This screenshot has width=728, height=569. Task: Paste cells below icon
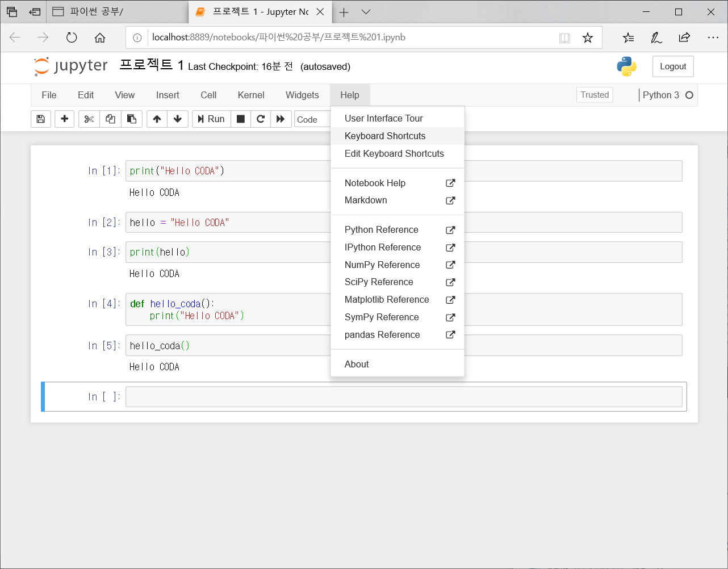tap(132, 119)
